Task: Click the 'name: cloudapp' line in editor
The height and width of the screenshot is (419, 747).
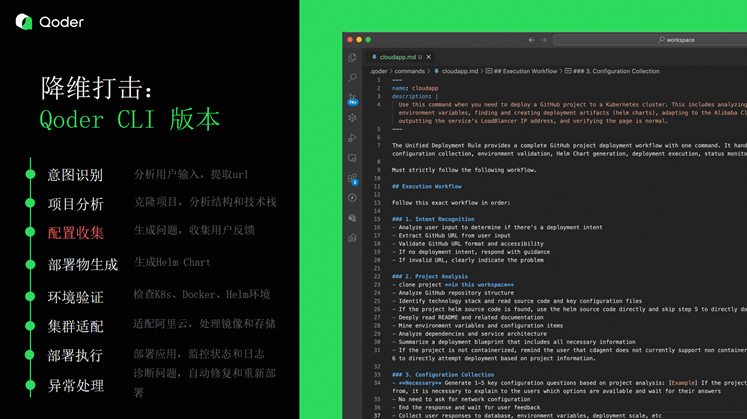Action: [415, 88]
